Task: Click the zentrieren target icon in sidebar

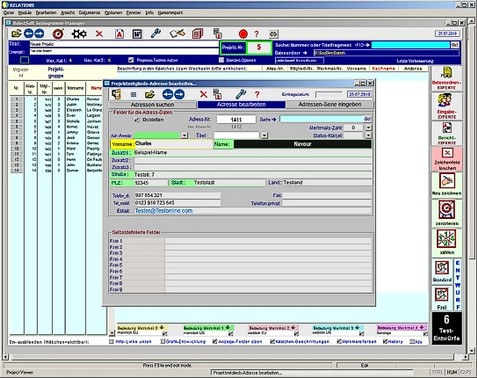Action: (446, 213)
